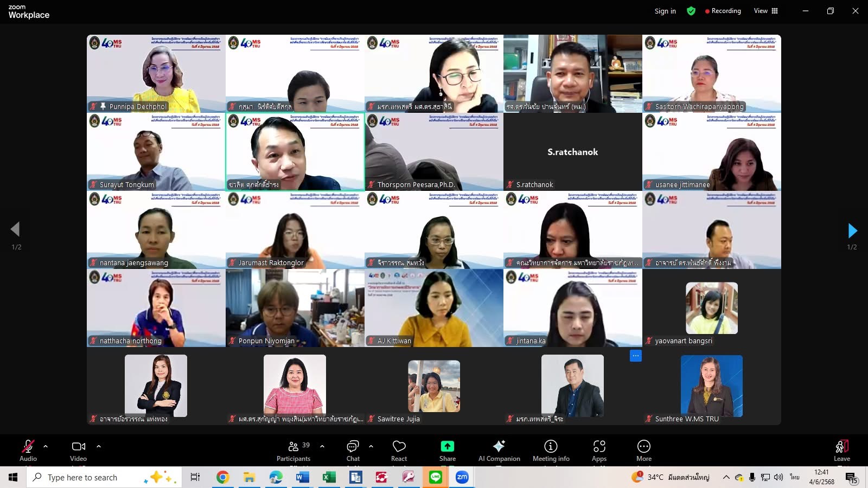Toggle camera using the Video button
868x488 pixels.
pyautogui.click(x=78, y=450)
